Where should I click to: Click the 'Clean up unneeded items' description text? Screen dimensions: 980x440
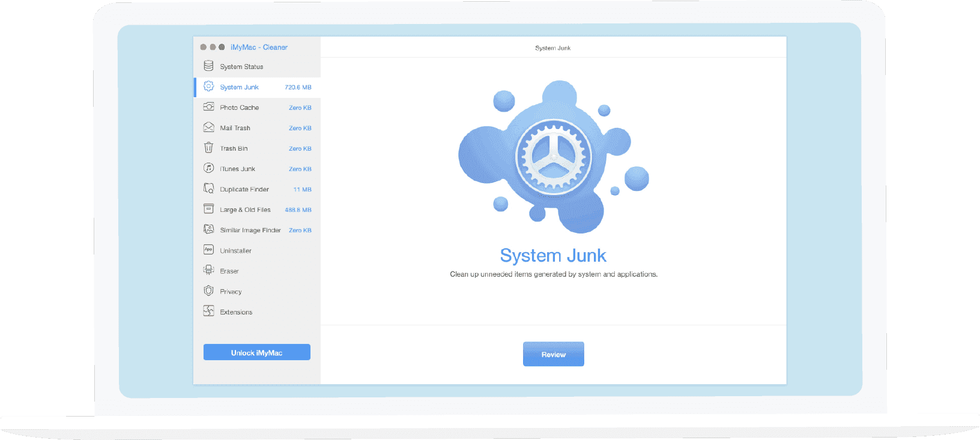point(554,274)
